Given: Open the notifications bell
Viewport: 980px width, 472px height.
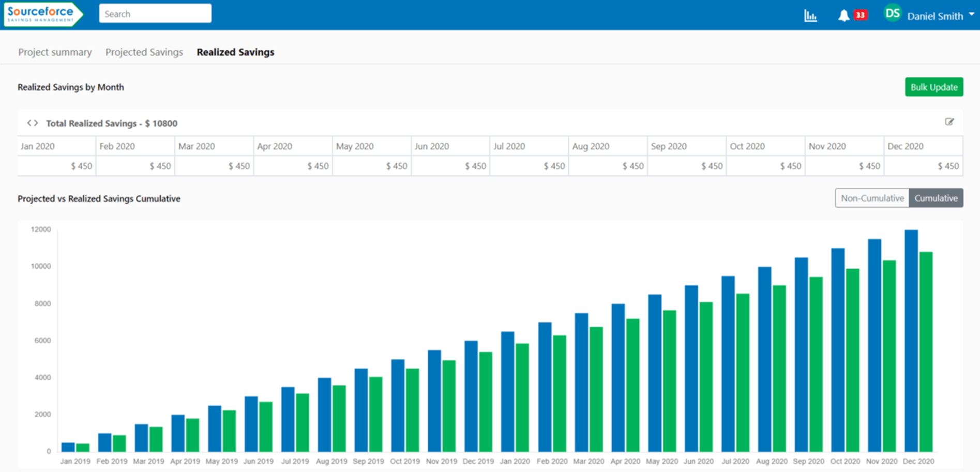Looking at the screenshot, I should click(x=843, y=16).
